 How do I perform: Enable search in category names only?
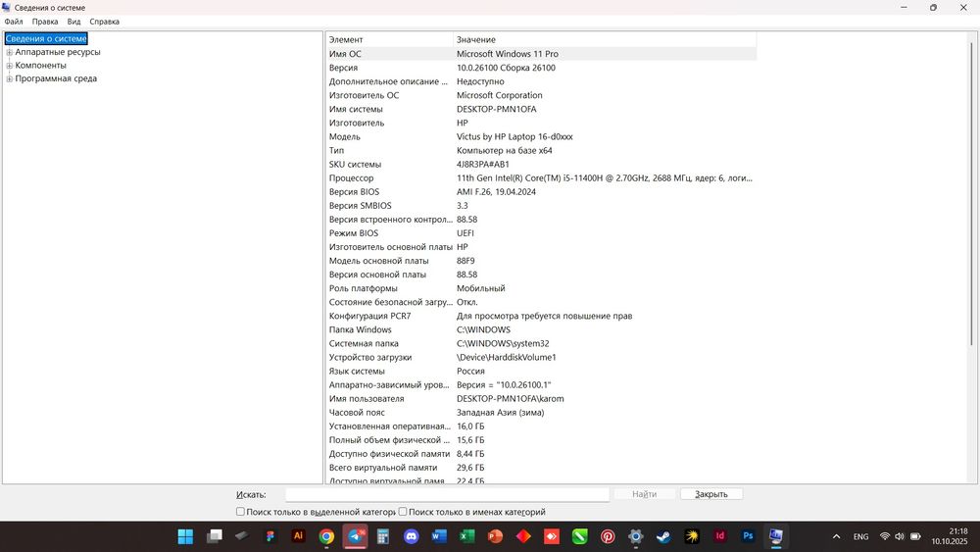pyautogui.click(x=403, y=512)
